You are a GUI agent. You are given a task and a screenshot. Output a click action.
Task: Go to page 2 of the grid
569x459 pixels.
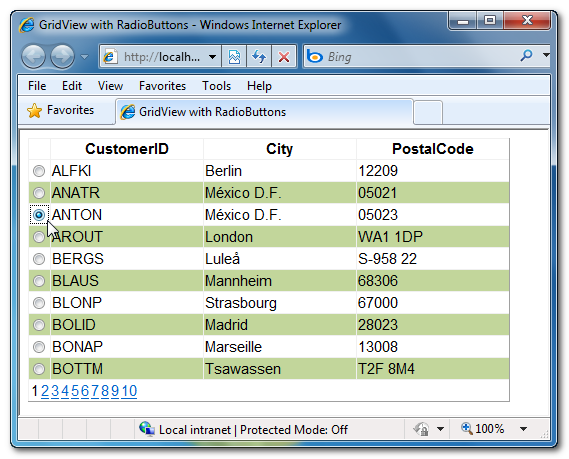pos(45,391)
